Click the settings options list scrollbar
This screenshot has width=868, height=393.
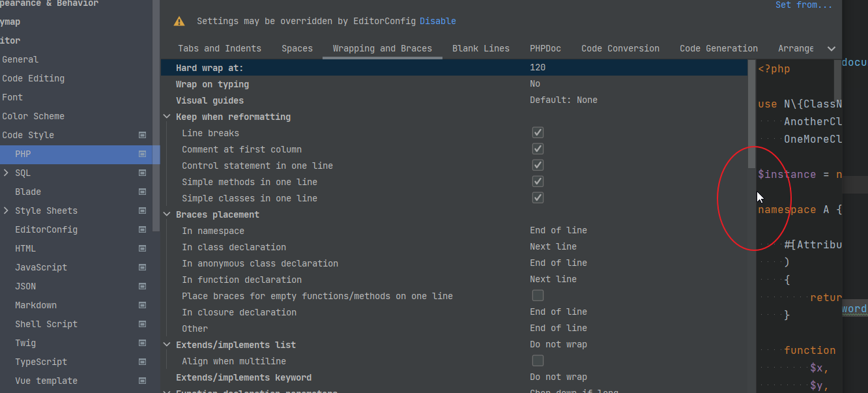tap(752, 114)
